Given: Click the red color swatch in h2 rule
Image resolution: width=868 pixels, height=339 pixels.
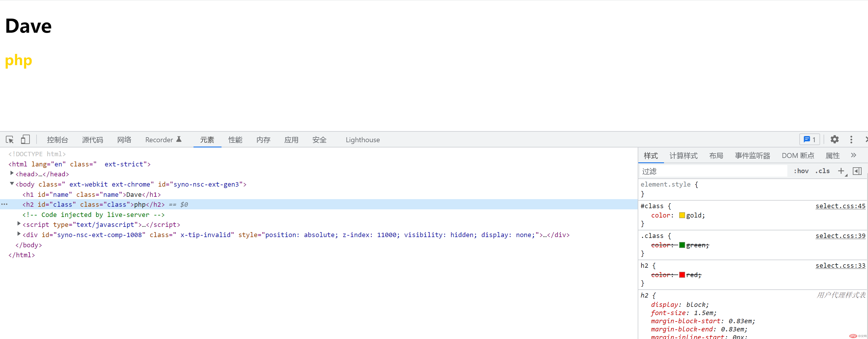Looking at the screenshot, I should (x=682, y=275).
